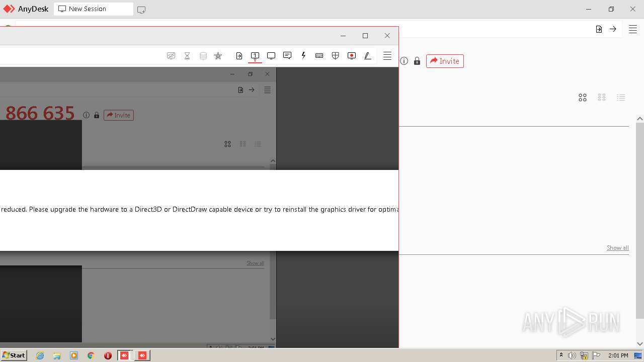Click Show all link in remote inner window
644x362 pixels.
(255, 263)
